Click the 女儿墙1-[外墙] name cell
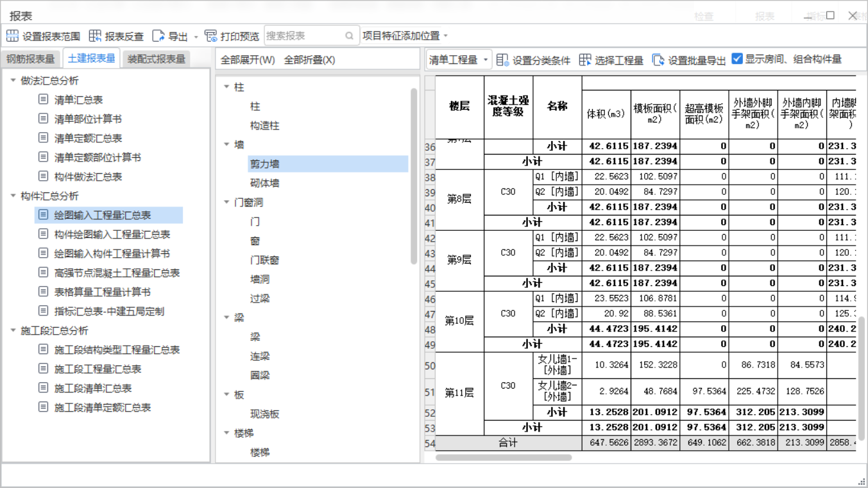 tap(557, 365)
